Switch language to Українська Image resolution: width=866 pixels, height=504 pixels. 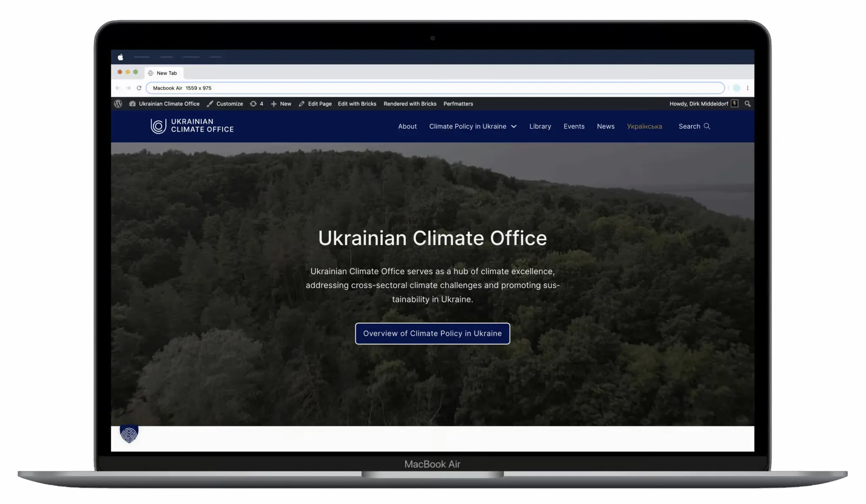click(x=644, y=126)
